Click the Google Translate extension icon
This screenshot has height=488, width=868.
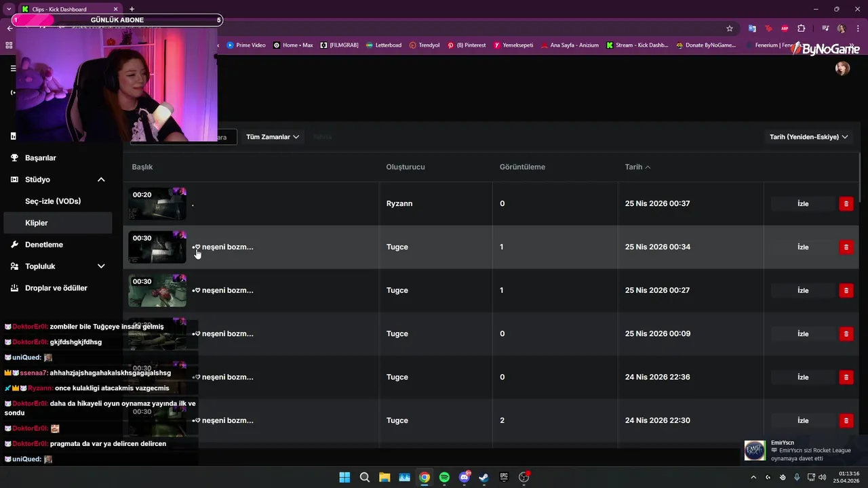click(752, 28)
